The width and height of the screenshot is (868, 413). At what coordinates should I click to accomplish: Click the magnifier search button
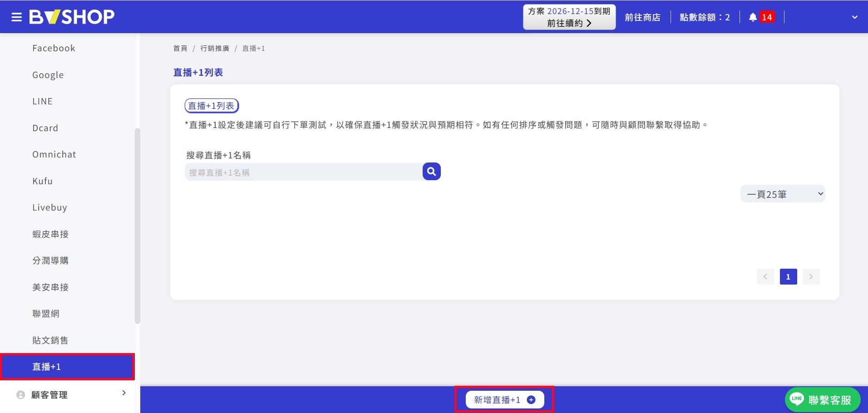click(x=432, y=172)
